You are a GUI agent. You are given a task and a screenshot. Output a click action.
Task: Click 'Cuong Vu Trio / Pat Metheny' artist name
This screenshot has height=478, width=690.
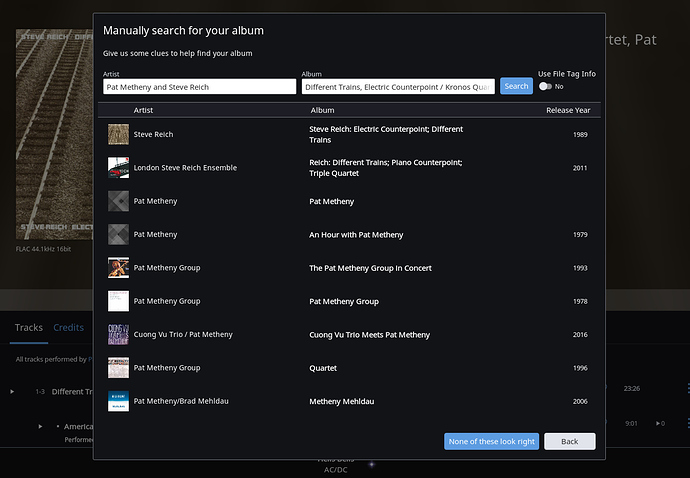tap(183, 335)
